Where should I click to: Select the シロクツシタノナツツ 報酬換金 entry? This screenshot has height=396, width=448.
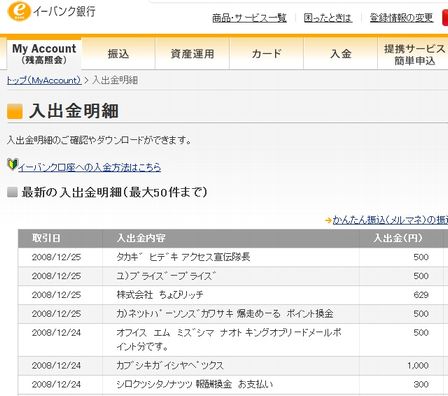[194, 384]
